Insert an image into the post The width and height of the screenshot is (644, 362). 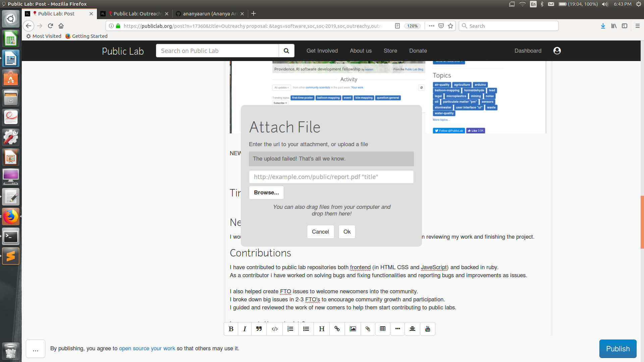coord(353,329)
